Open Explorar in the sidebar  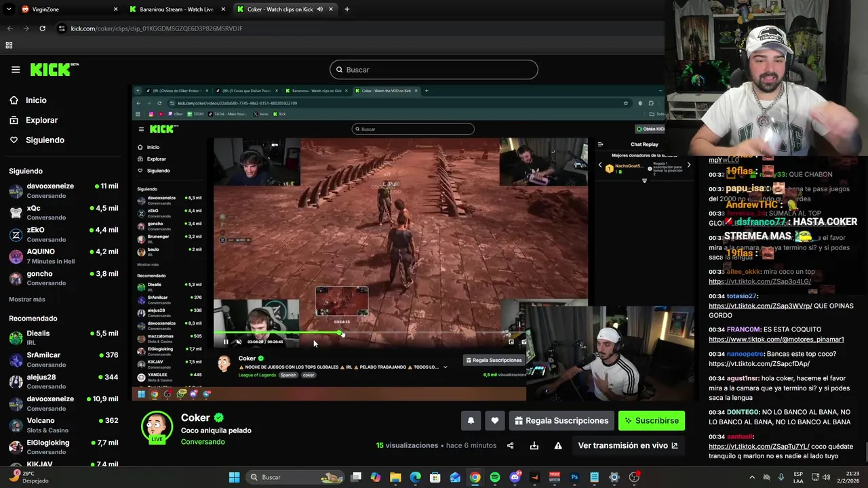coord(41,120)
